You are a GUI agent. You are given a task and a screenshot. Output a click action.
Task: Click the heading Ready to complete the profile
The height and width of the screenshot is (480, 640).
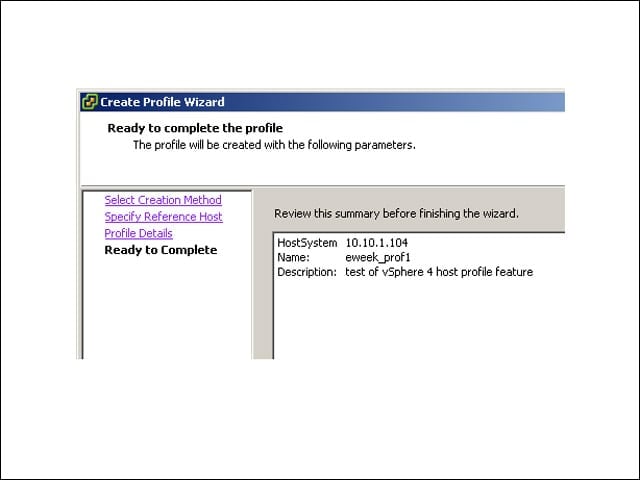coord(195,128)
